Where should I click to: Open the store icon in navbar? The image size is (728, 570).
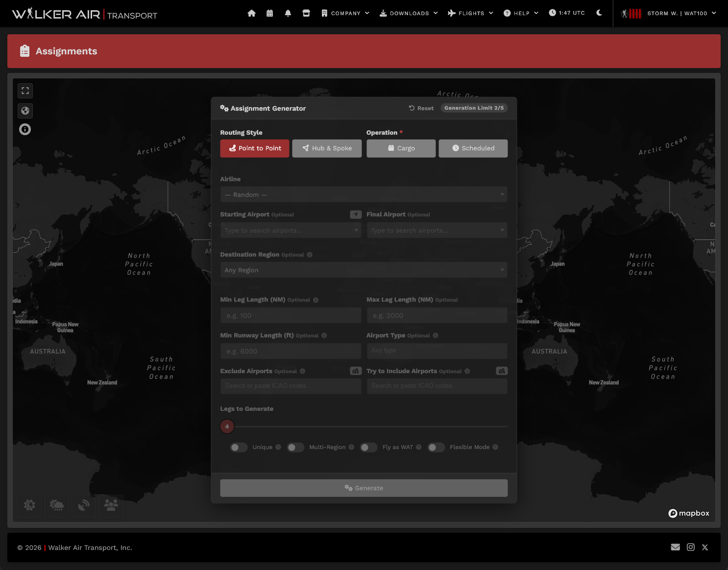[x=306, y=13]
